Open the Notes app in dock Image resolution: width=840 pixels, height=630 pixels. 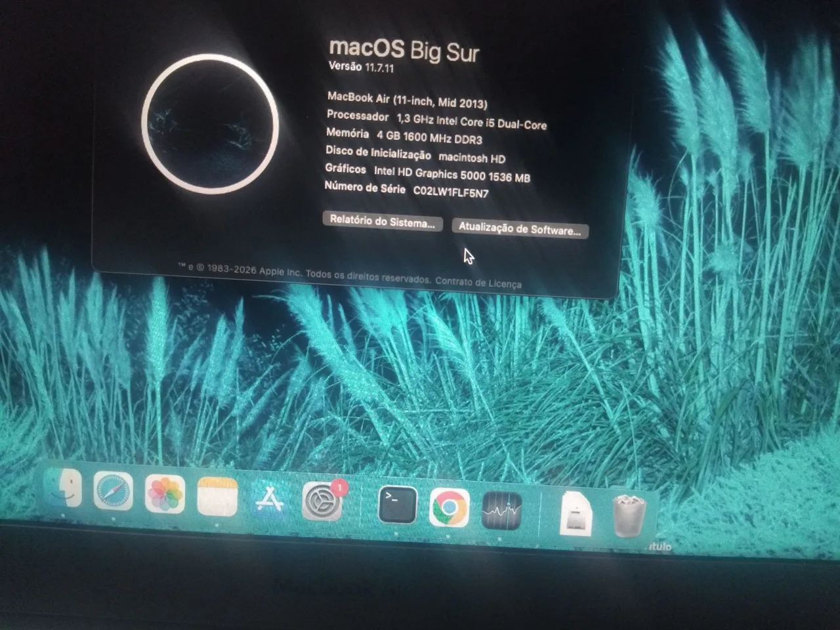pos(217,497)
